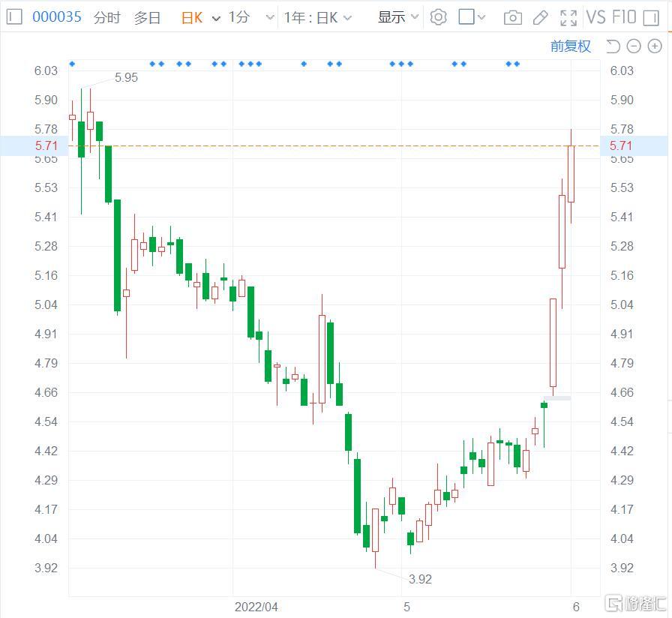This screenshot has width=672, height=618.
Task: Switch to the 分时 intraday tab
Action: pyautogui.click(x=107, y=17)
